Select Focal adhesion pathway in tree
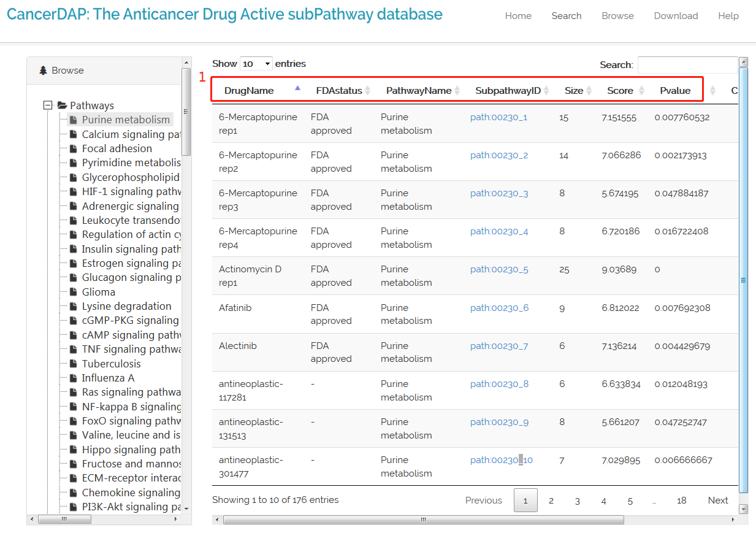This screenshot has height=533, width=756. point(116,148)
